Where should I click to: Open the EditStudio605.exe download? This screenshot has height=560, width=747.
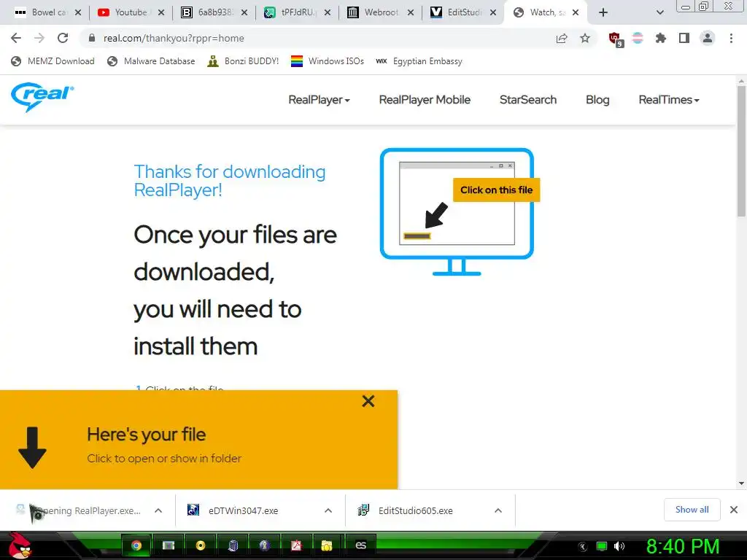(406, 510)
